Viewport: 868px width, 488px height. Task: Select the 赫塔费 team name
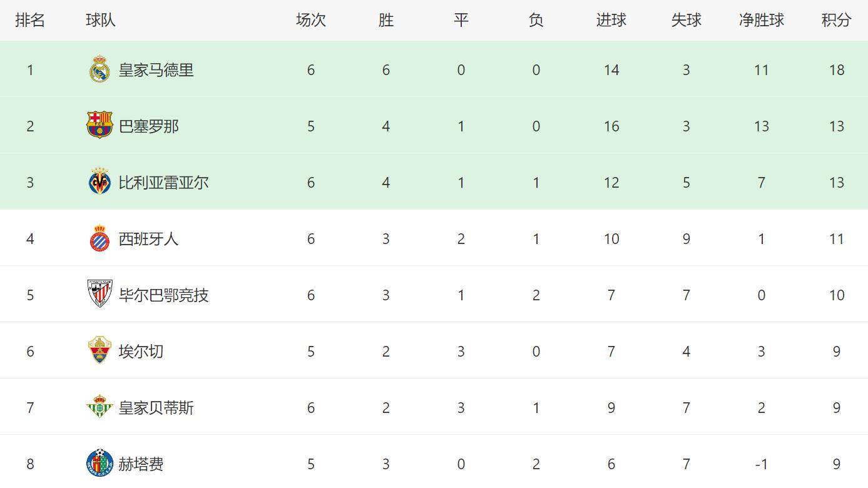141,464
